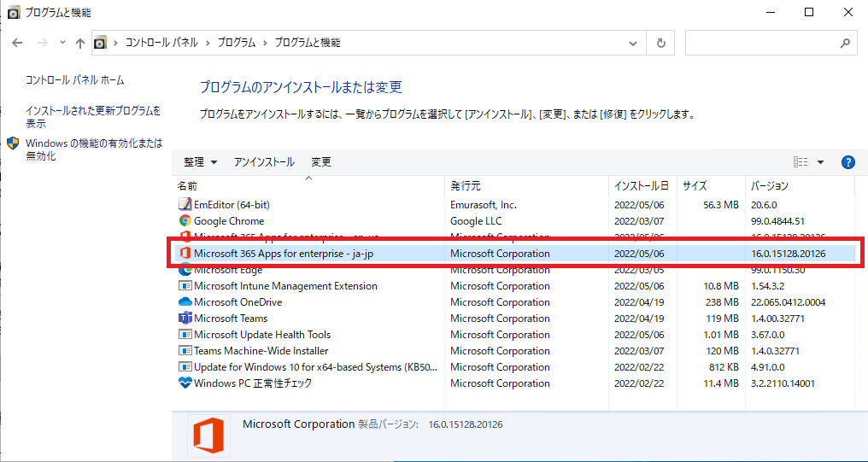This screenshot has width=868, height=462.
Task: Click the shield icon for Windows の機能
Action: pyautogui.click(x=14, y=143)
